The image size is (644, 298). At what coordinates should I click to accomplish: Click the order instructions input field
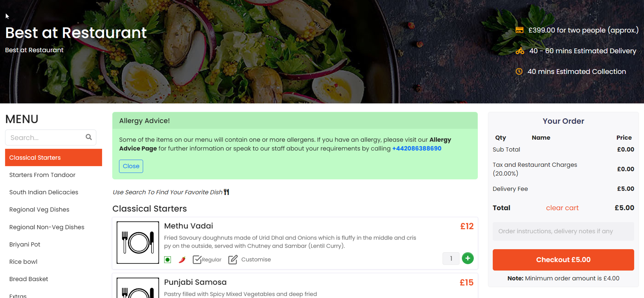563,231
